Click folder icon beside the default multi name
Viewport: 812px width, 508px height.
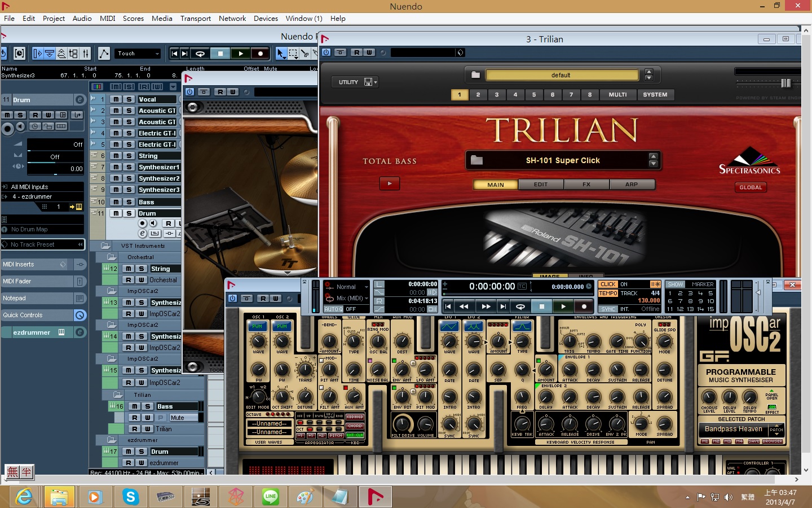click(475, 75)
